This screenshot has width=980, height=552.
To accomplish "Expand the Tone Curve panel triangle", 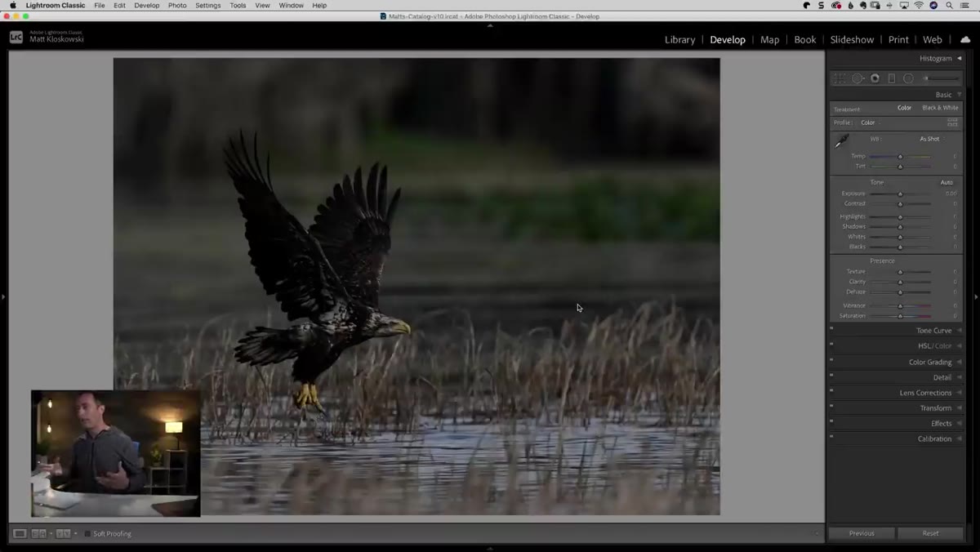I will click(960, 331).
